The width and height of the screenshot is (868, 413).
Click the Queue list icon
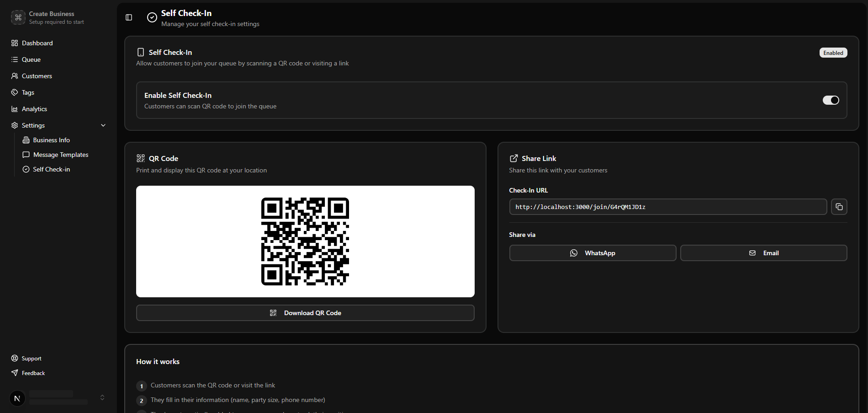[15, 59]
